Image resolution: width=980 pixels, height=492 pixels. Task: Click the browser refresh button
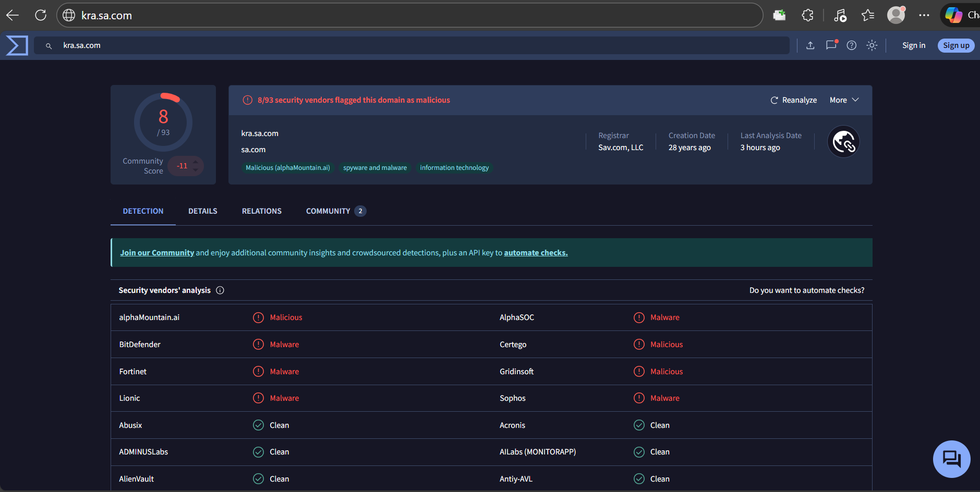(x=41, y=15)
